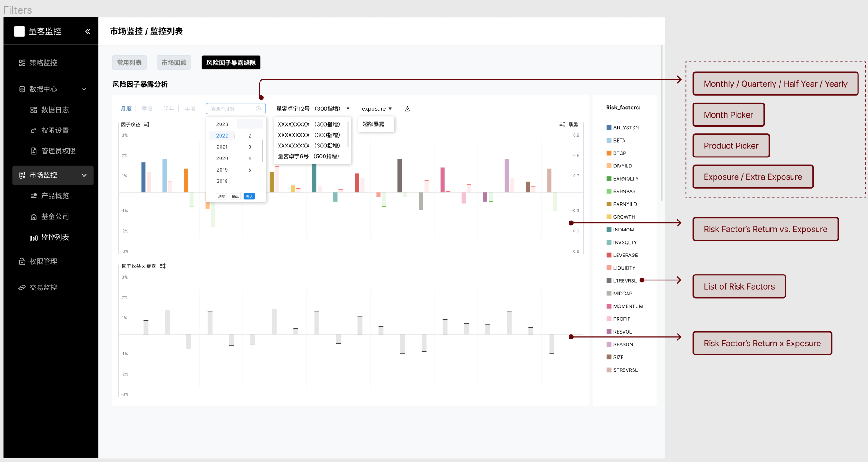Toggle the LEVERAGE factor in the legend
Image resolution: width=868 pixels, height=462 pixels.
tap(622, 256)
